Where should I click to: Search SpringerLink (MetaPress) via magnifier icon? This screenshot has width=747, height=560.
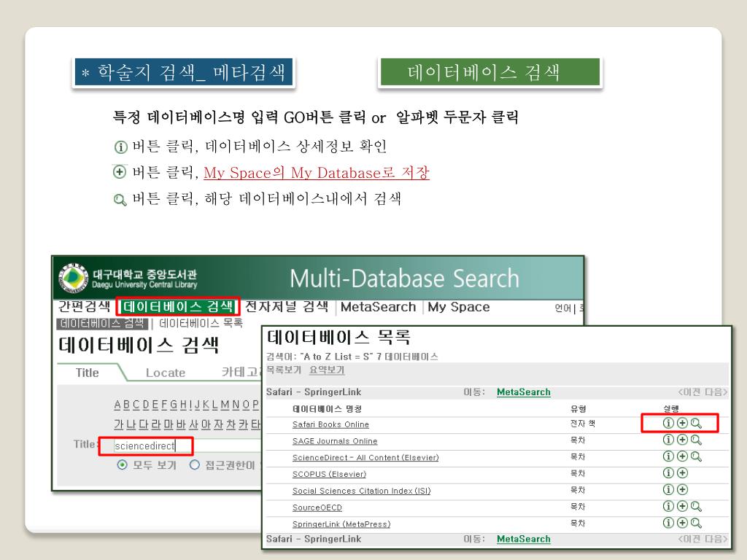pos(696,523)
